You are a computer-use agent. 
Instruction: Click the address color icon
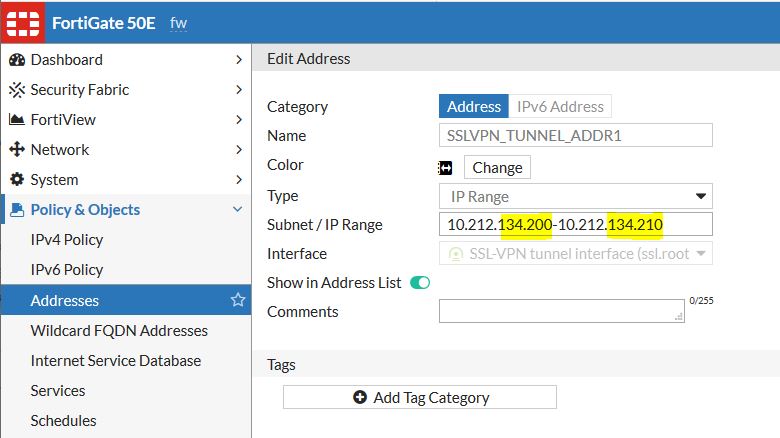[x=445, y=168]
